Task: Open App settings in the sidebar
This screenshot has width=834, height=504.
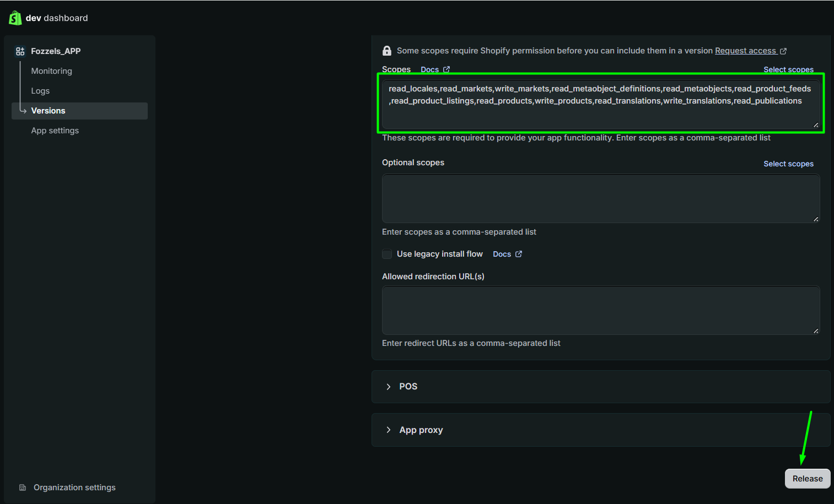Action: [55, 131]
